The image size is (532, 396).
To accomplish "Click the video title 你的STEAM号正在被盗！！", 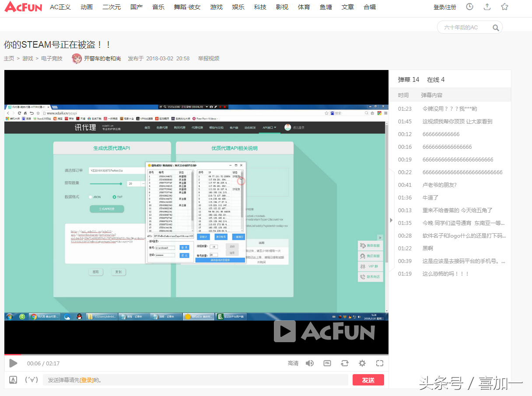I will click(58, 44).
